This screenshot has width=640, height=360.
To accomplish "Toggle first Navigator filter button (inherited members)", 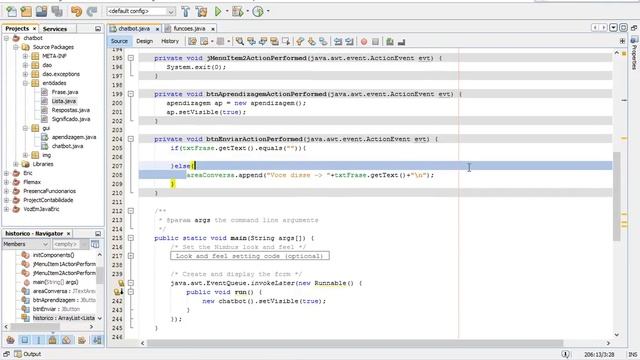I will click(11, 340).
